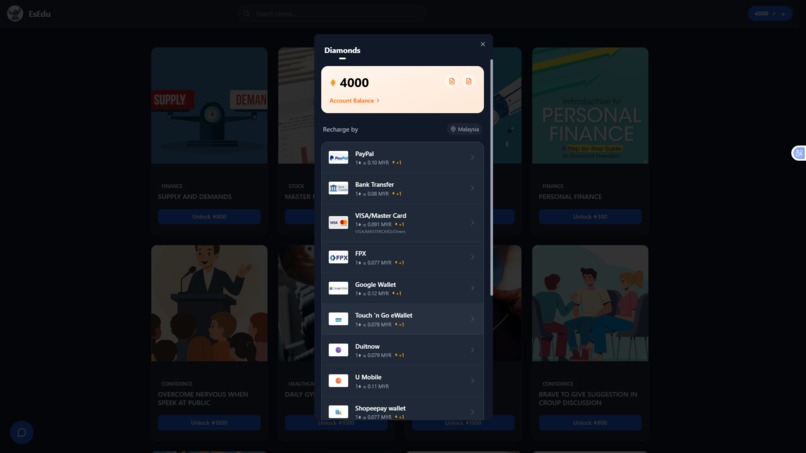806x453 pixels.
Task: Click the Touch 'n Go eWallet logo
Action: [x=338, y=319]
